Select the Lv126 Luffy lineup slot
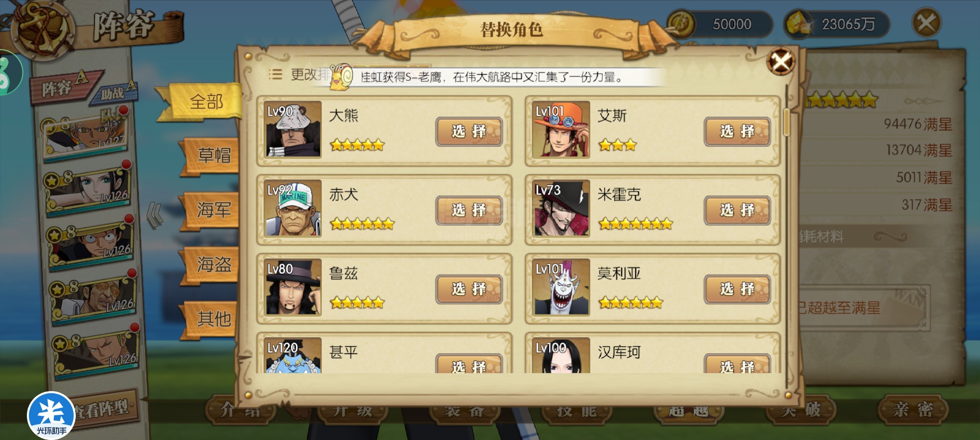 pos(91,242)
